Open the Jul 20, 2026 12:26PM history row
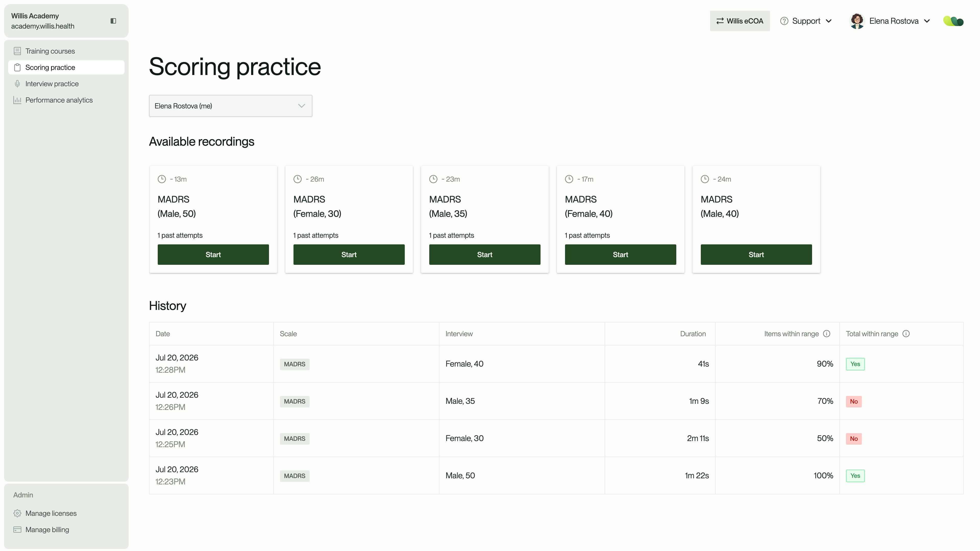The height and width of the screenshot is (551, 980). (x=556, y=401)
